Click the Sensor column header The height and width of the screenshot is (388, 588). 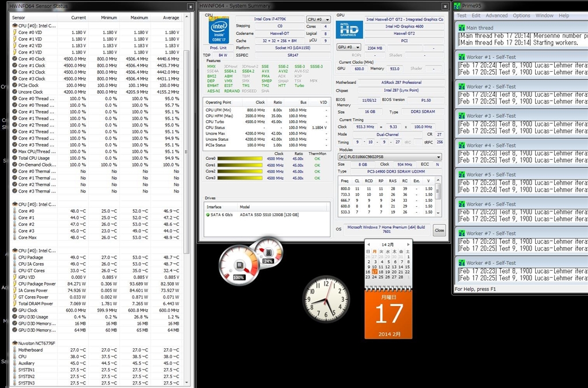tap(34, 18)
